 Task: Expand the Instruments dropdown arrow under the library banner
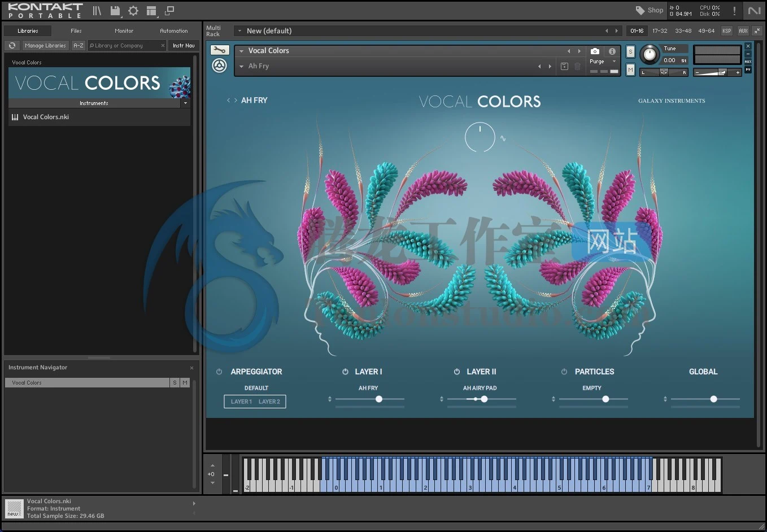click(x=185, y=103)
